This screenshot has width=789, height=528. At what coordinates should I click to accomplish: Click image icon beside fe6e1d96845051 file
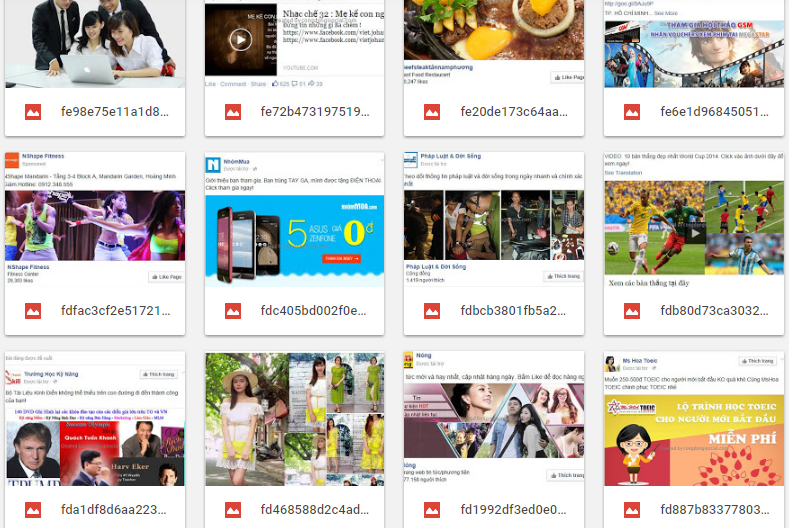pyautogui.click(x=632, y=112)
